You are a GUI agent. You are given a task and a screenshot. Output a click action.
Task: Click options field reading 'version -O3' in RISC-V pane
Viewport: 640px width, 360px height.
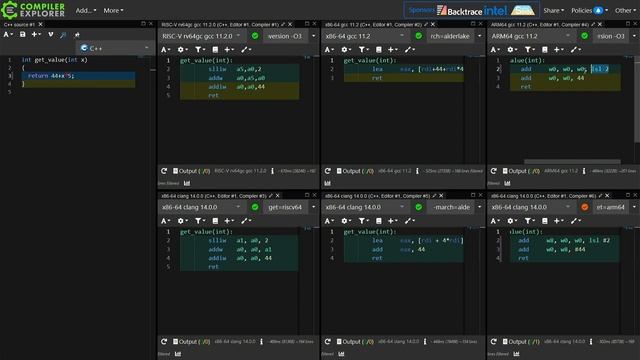[x=286, y=36]
